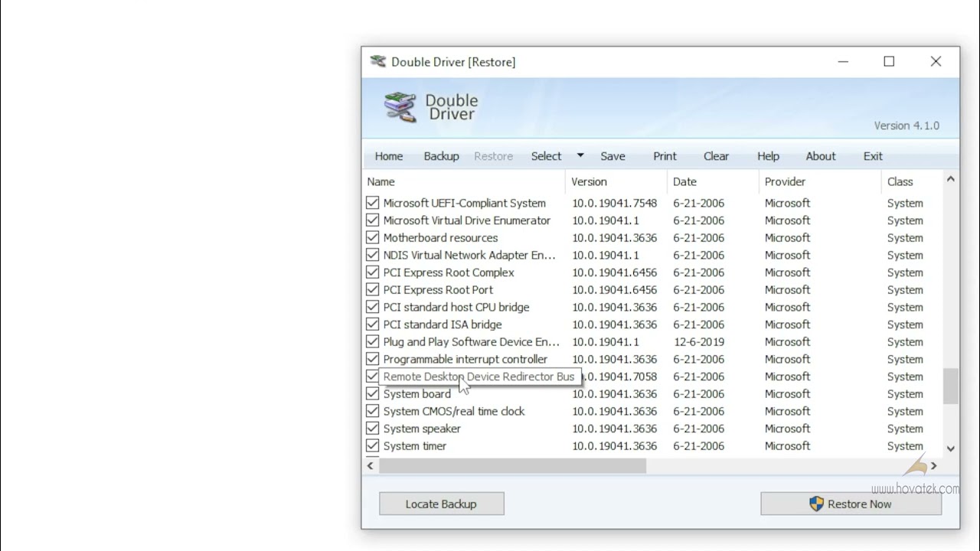This screenshot has height=551, width=980.
Task: Click Print in the toolbar
Action: (665, 156)
